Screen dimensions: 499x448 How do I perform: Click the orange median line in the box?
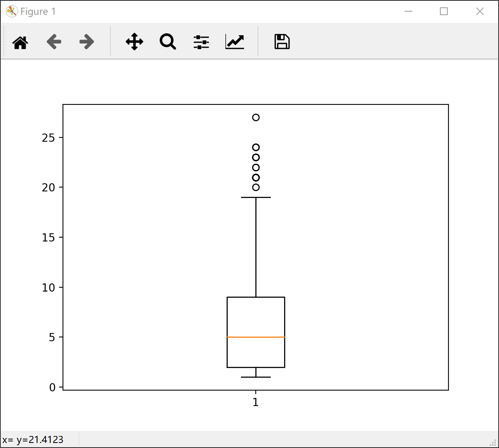click(256, 337)
